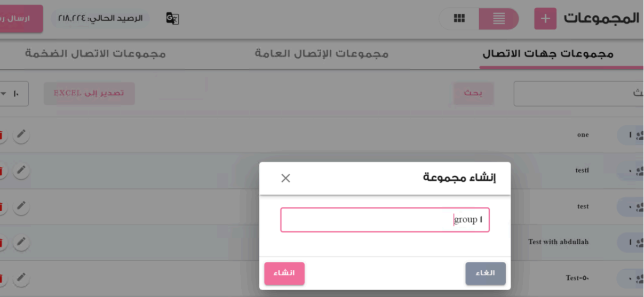
Task: Close the create group dialog with X
Action: click(285, 178)
